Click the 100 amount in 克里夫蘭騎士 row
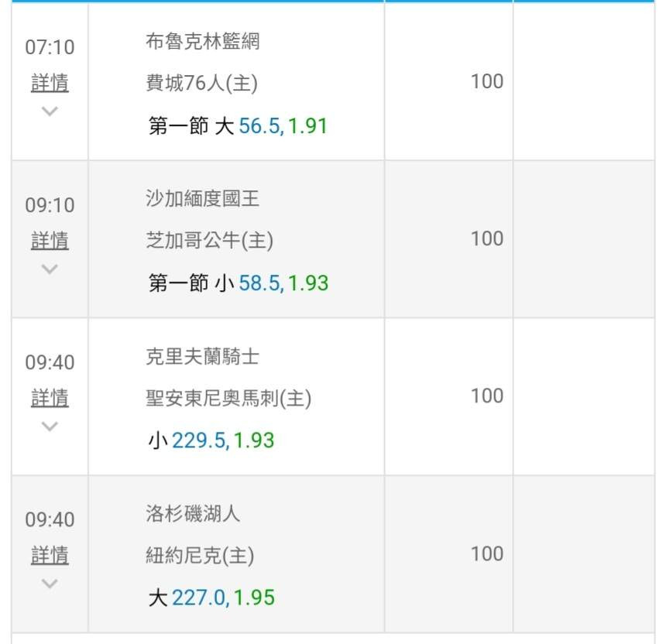659x644 pixels. (487, 396)
